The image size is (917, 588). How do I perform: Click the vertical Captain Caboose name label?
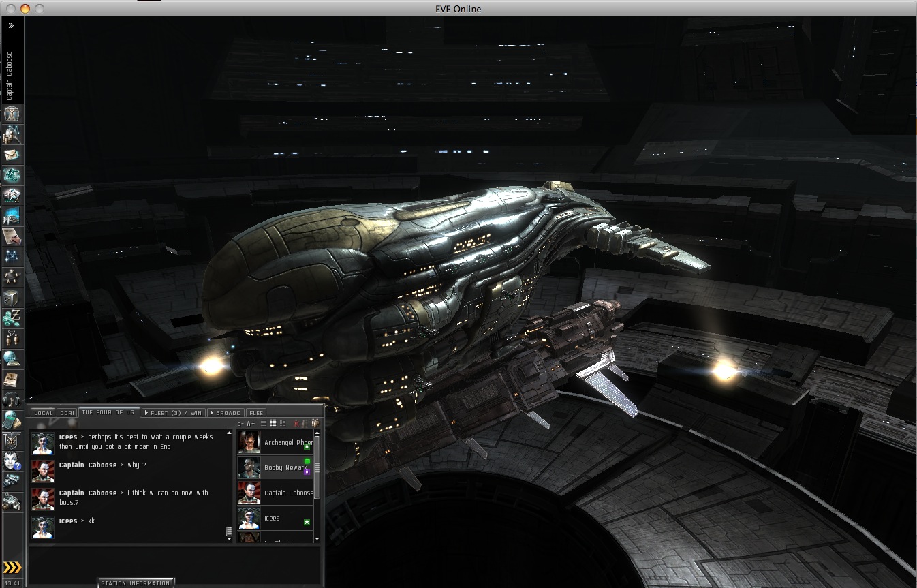coord(10,76)
